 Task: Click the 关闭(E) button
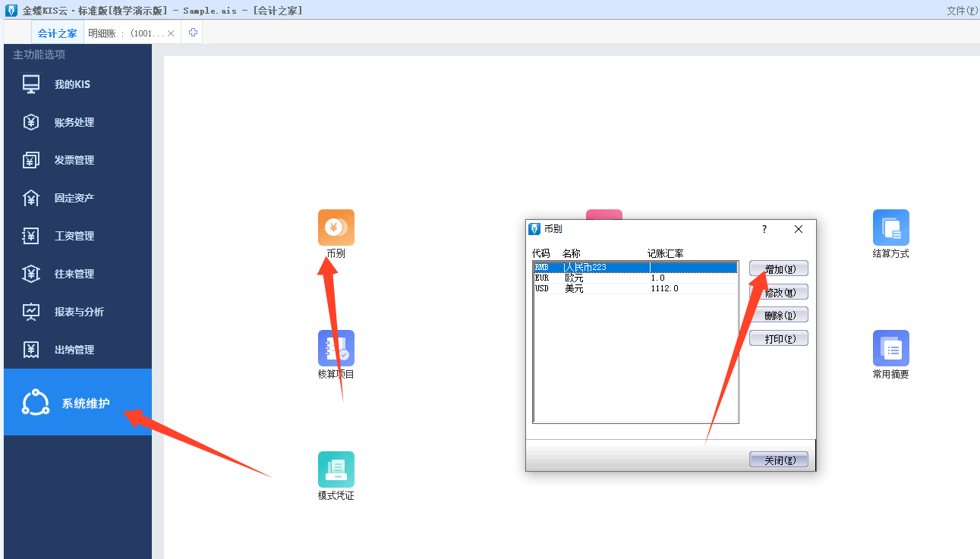[x=779, y=460]
